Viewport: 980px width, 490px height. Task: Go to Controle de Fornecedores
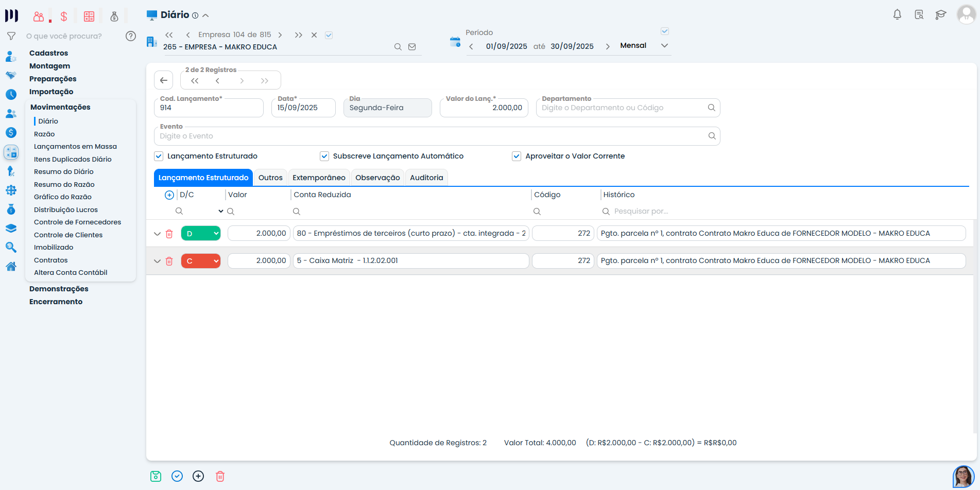pyautogui.click(x=77, y=222)
